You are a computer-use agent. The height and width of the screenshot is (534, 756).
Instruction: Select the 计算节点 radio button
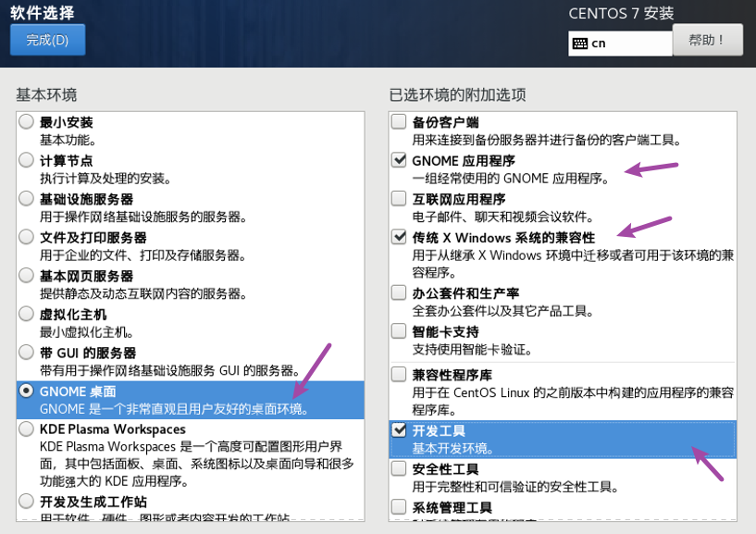click(27, 160)
